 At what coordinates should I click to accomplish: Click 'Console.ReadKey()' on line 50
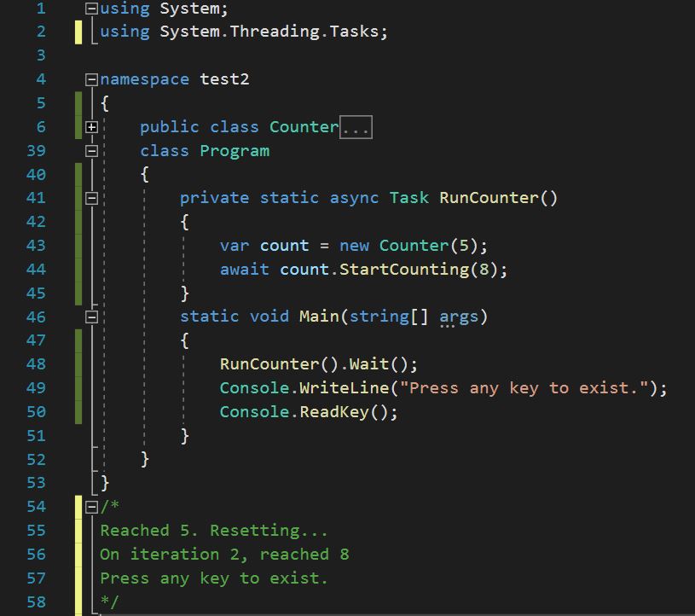pyautogui.click(x=304, y=412)
